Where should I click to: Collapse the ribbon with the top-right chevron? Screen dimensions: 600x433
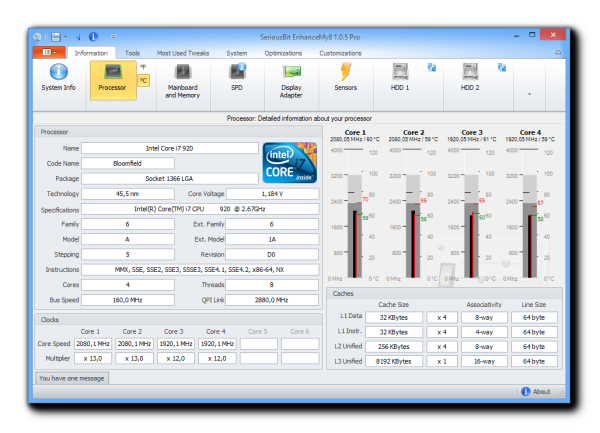558,53
